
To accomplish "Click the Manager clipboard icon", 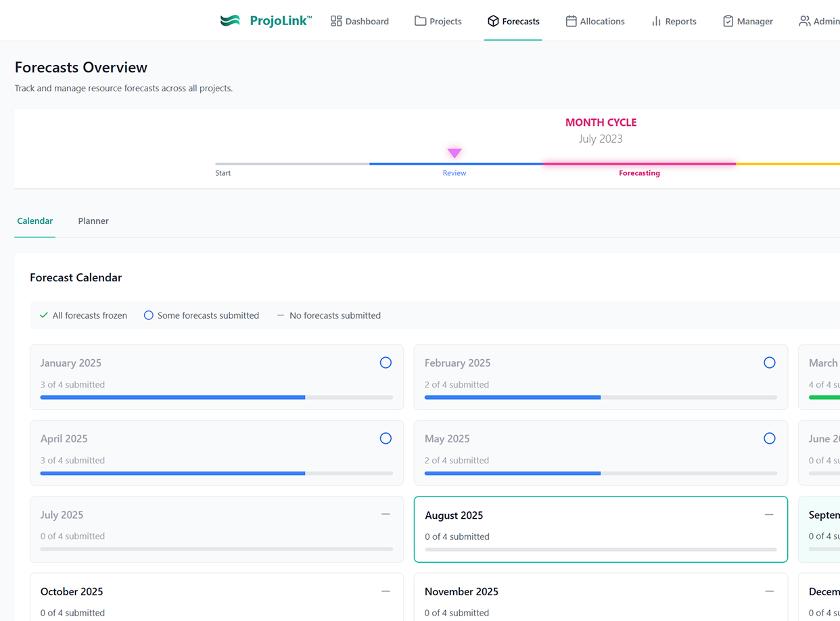I will pyautogui.click(x=728, y=21).
